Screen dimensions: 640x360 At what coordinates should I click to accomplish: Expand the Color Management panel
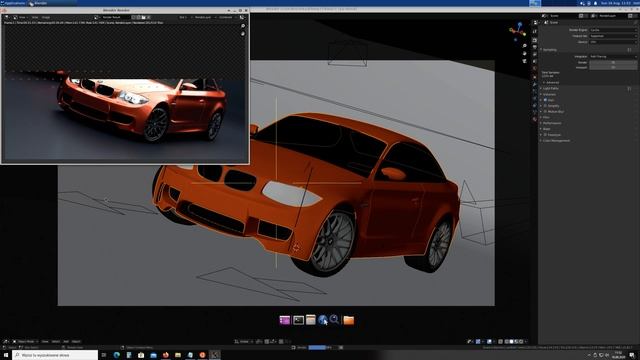[x=555, y=140]
